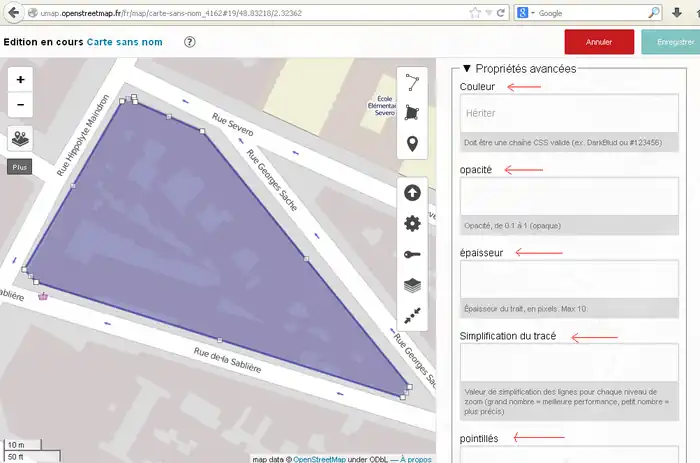Open the data layers browser icon

21,139
